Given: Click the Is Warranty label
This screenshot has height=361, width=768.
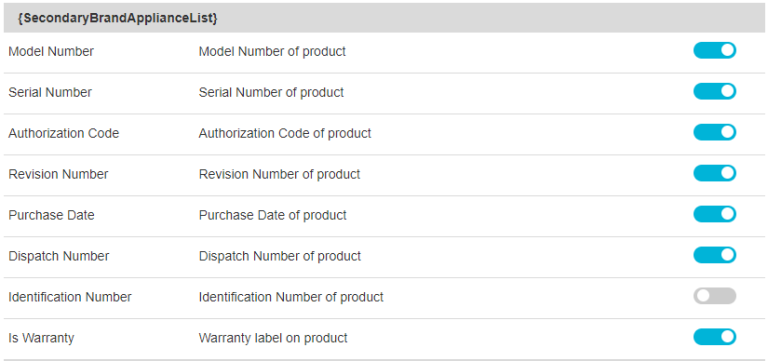Looking at the screenshot, I should click(41, 338).
